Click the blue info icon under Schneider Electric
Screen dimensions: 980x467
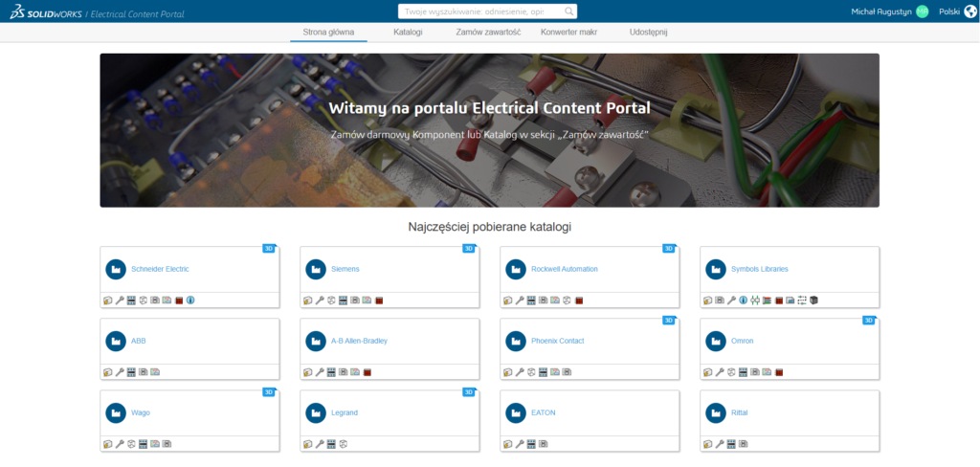[x=190, y=300]
